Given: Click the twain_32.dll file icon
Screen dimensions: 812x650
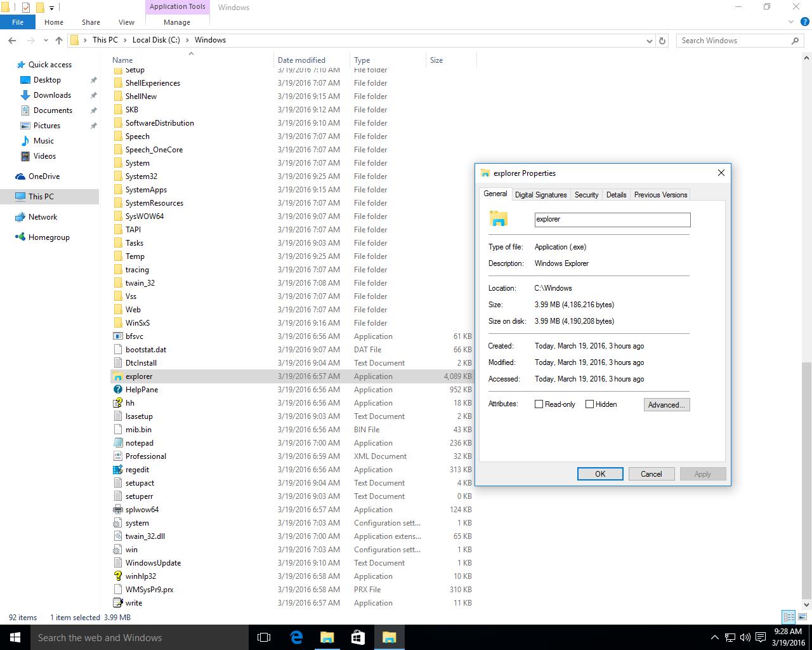Looking at the screenshot, I should (x=117, y=536).
